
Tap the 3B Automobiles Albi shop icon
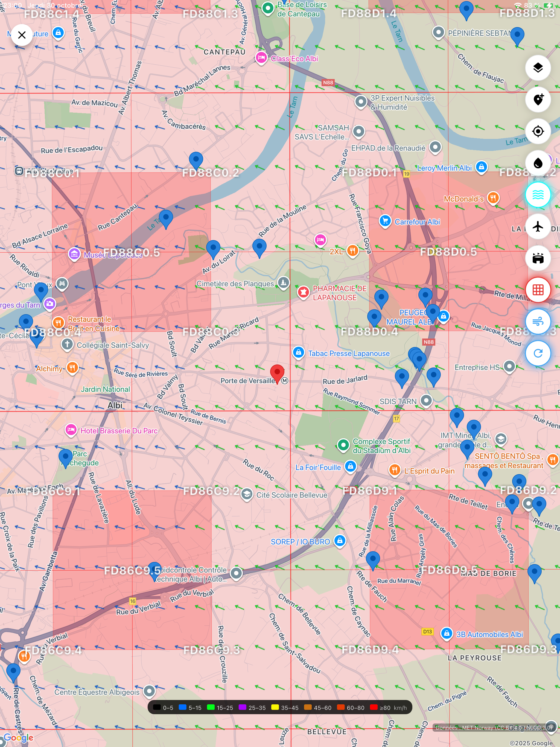coord(447,634)
